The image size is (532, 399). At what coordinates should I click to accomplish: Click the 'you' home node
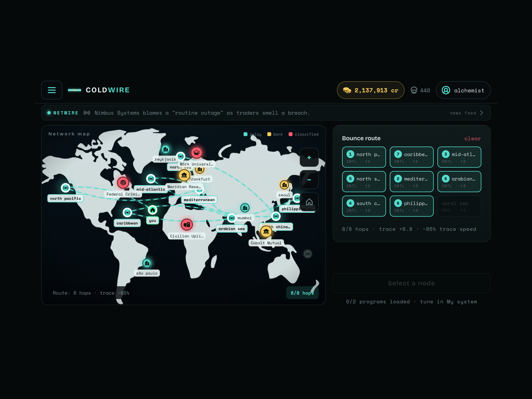point(153,210)
